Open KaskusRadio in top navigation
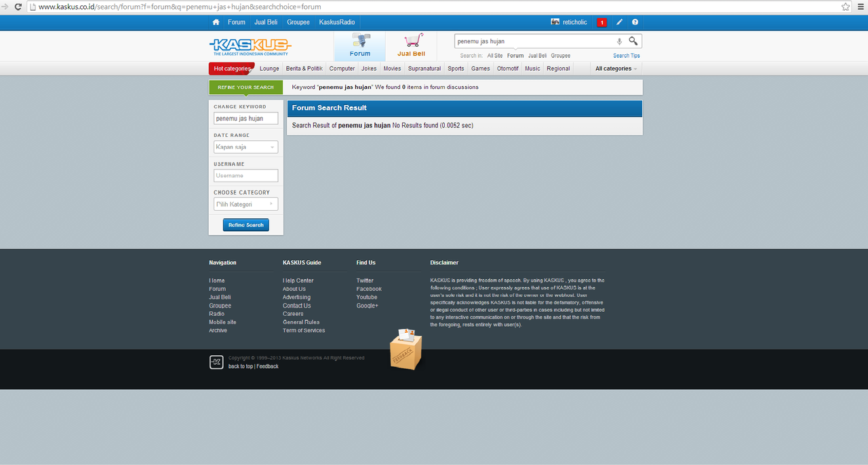Viewport: 868px width, 465px height. coord(337,22)
